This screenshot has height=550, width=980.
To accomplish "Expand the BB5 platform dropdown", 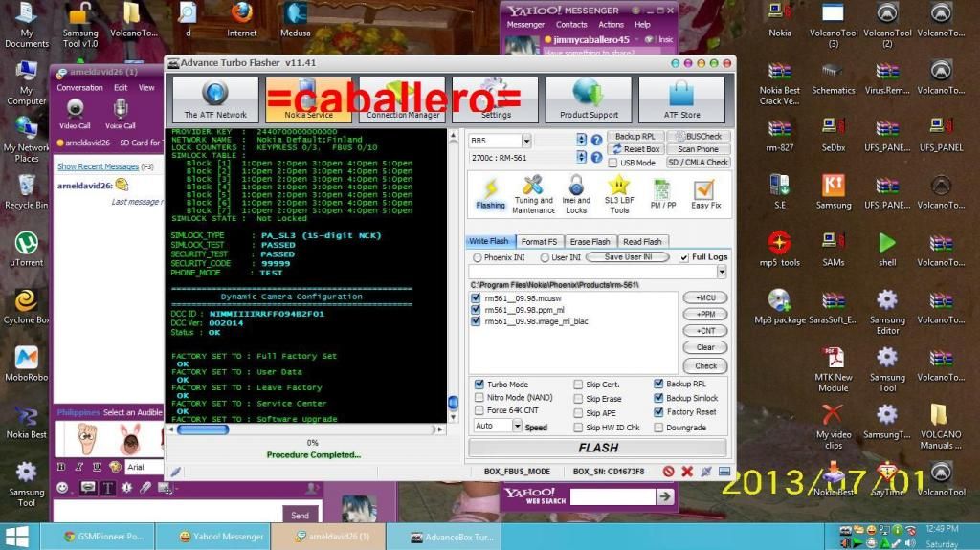I will tap(525, 141).
